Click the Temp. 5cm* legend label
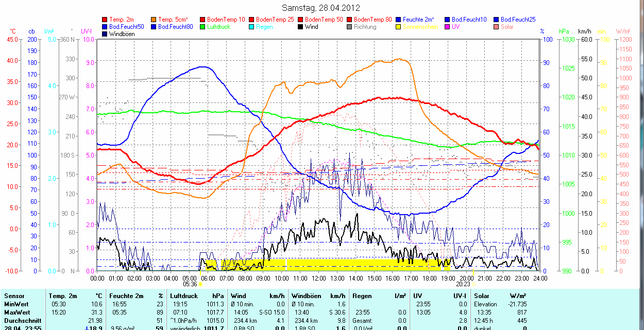 173,20
